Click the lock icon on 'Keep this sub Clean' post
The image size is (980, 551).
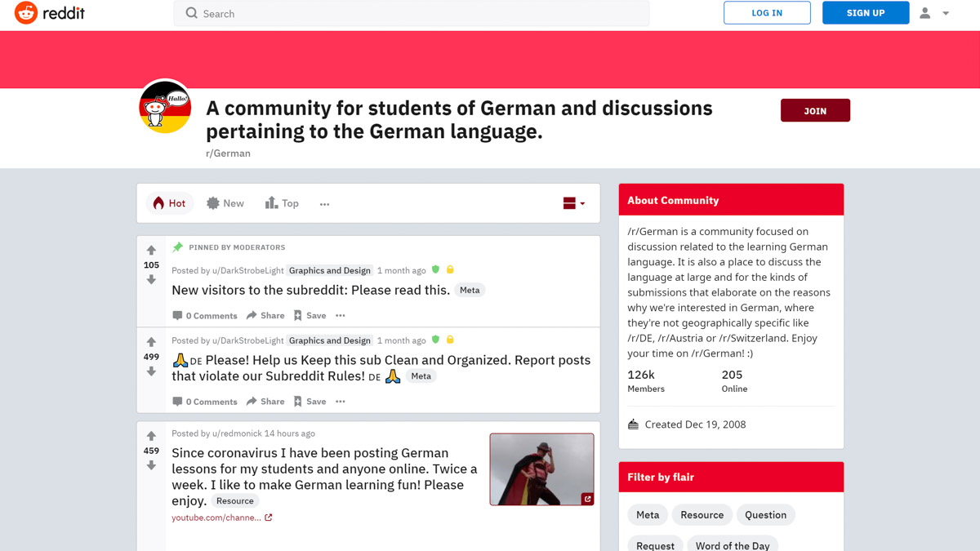point(450,340)
